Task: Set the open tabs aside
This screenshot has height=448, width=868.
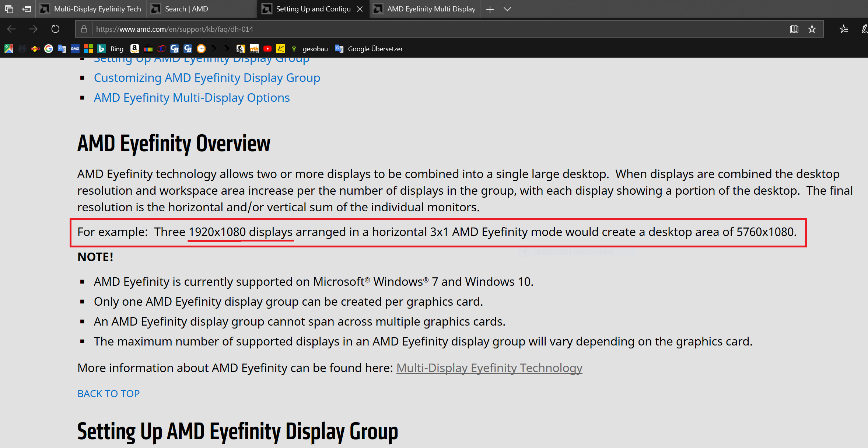Action: point(27,9)
